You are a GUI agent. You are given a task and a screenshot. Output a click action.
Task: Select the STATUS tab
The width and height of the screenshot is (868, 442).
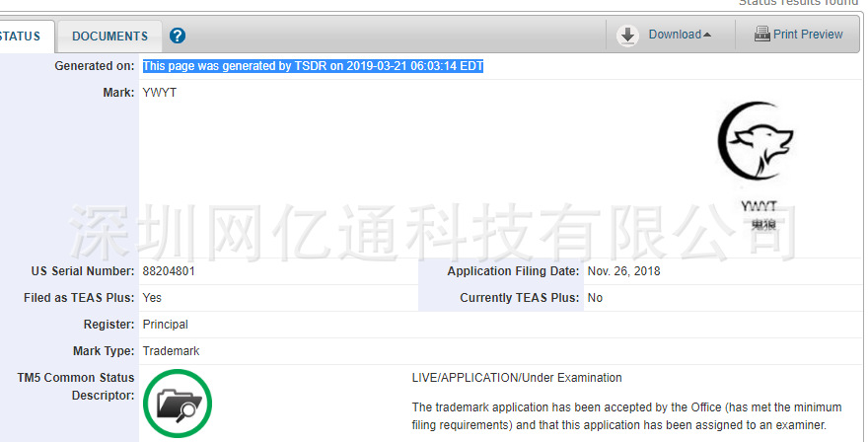(x=21, y=37)
